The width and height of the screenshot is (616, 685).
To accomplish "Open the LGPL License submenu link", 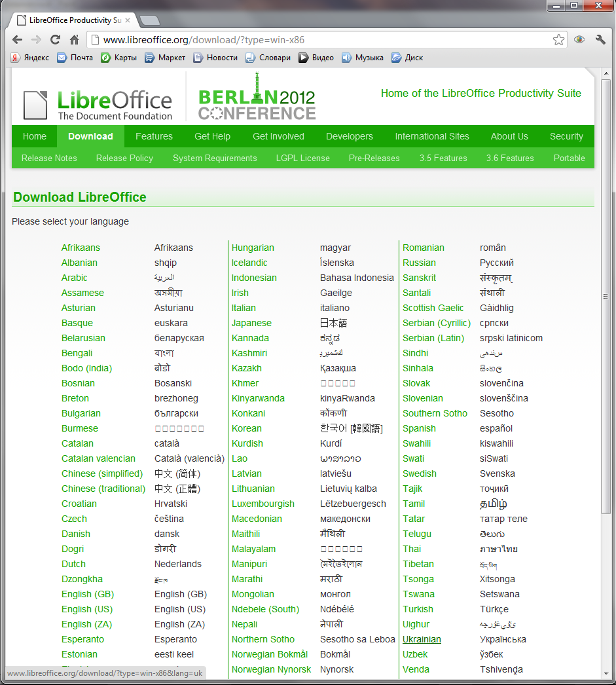I will point(303,158).
